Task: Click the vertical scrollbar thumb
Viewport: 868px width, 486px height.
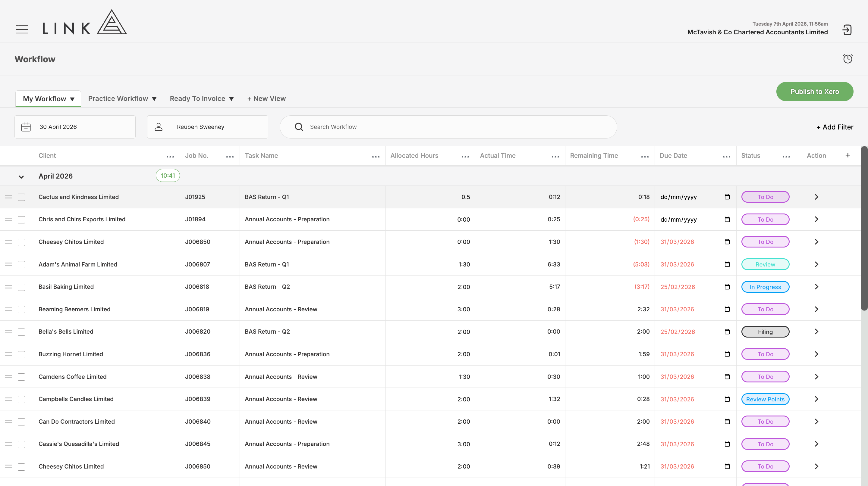Action: [864, 229]
